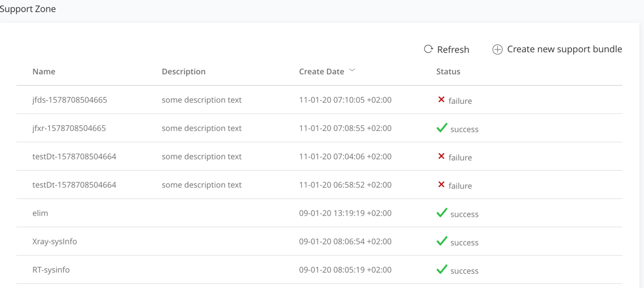Open jfxr-1578708504665 bundle entry

pyautogui.click(x=69, y=128)
